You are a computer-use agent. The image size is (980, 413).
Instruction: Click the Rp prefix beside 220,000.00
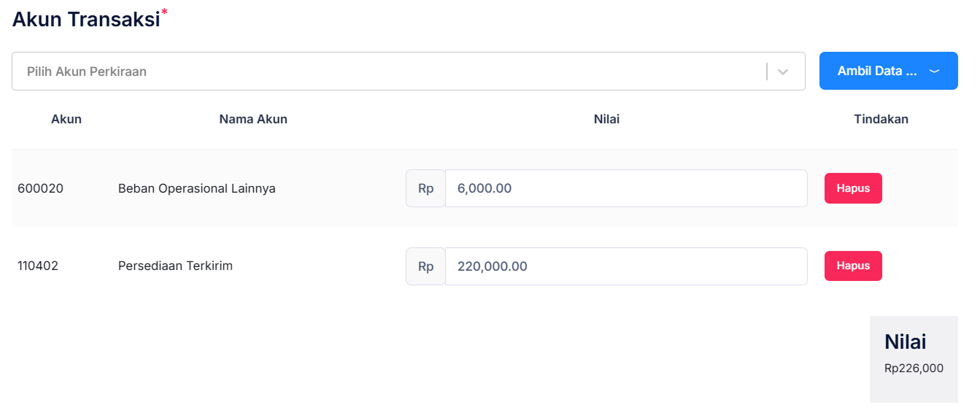click(425, 266)
